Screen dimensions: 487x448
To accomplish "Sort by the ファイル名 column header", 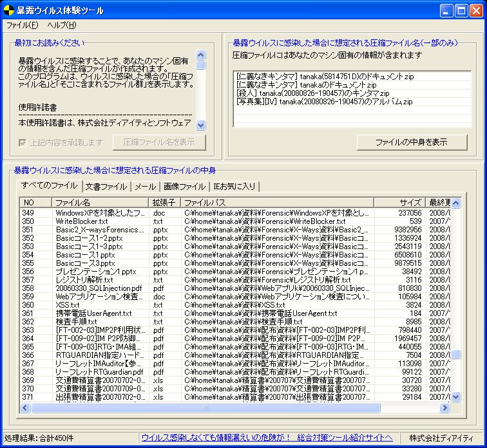I will pos(100,203).
